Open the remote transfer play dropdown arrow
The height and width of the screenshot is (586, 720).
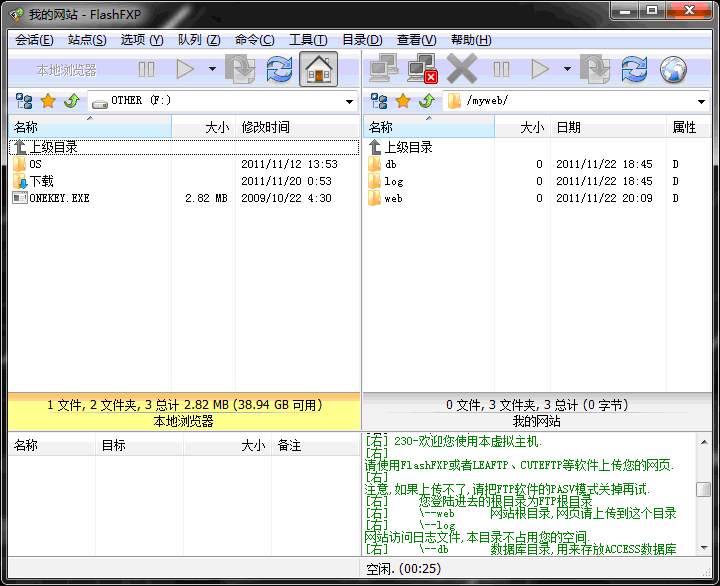pyautogui.click(x=568, y=69)
